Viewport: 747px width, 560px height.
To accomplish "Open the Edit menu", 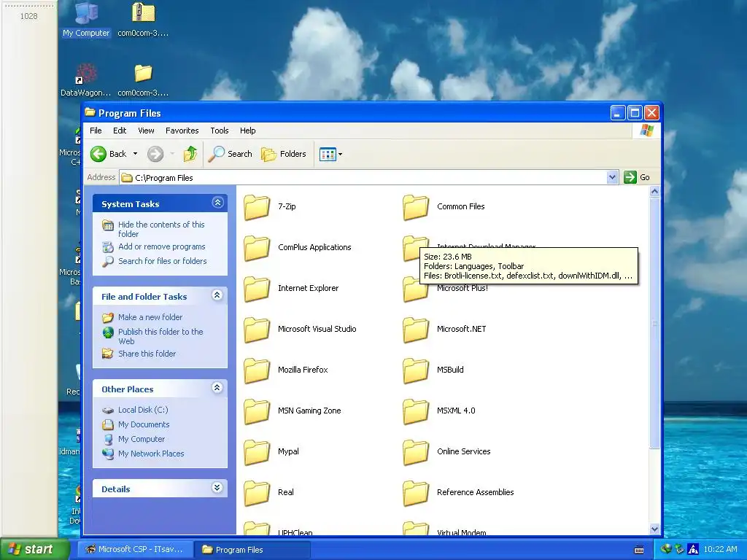I will click(120, 131).
